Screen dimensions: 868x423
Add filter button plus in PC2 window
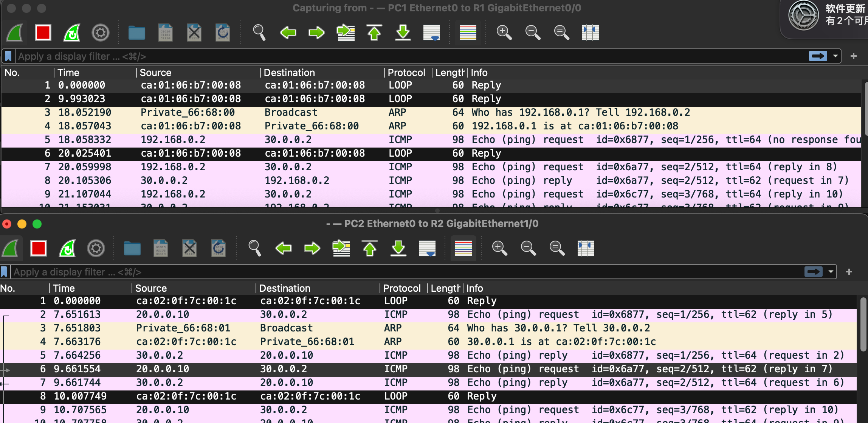point(849,272)
